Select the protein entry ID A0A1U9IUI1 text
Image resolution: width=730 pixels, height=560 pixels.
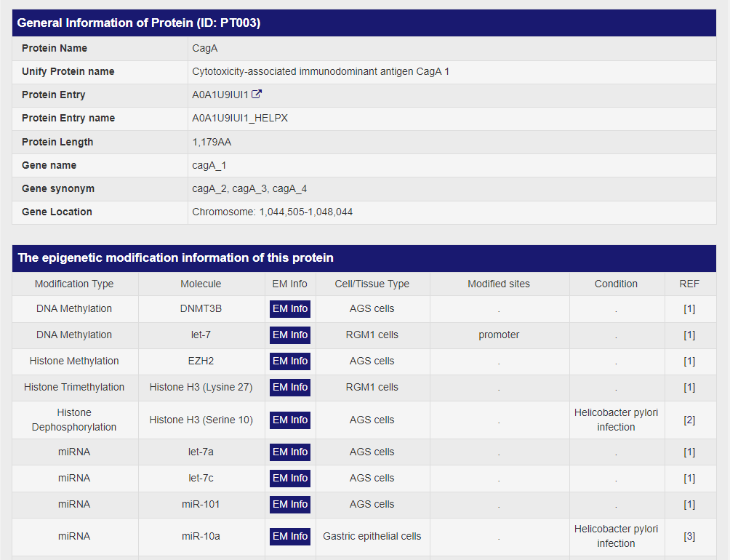pyautogui.click(x=220, y=95)
